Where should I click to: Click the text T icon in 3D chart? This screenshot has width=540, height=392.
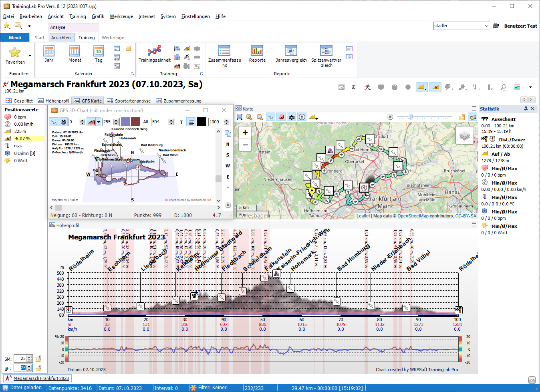pyautogui.click(x=181, y=122)
